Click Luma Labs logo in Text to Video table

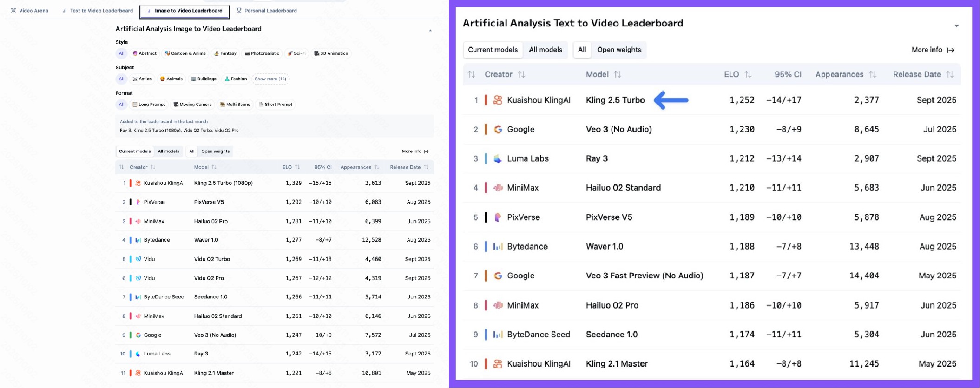click(498, 159)
